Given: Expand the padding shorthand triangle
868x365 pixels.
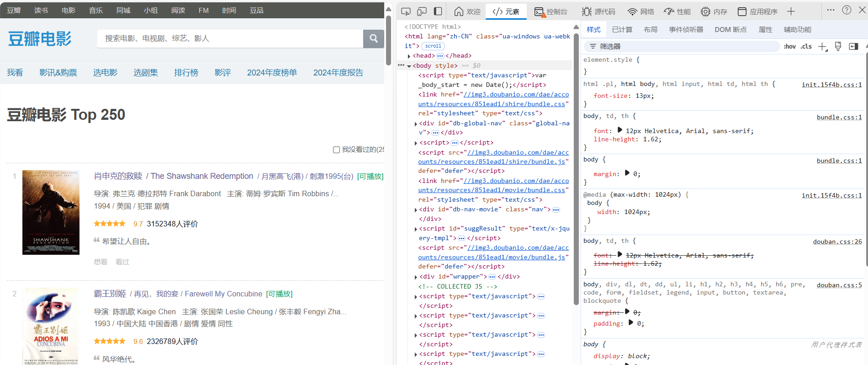Looking at the screenshot, I should coord(631,323).
